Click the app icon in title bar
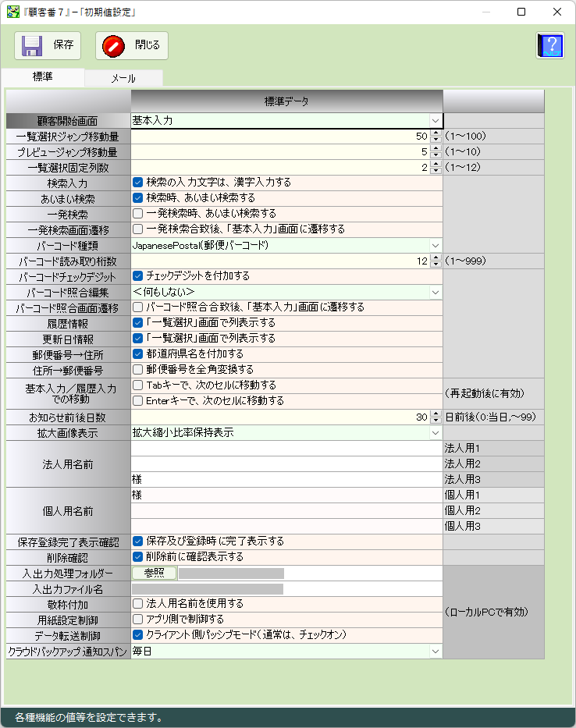The height and width of the screenshot is (728, 576). pyautogui.click(x=12, y=12)
